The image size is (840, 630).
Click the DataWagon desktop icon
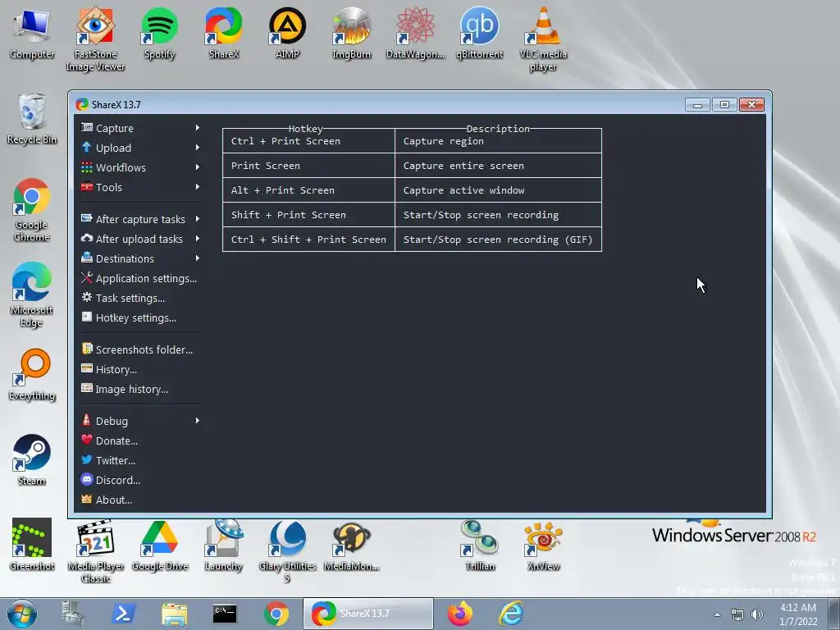tap(415, 33)
